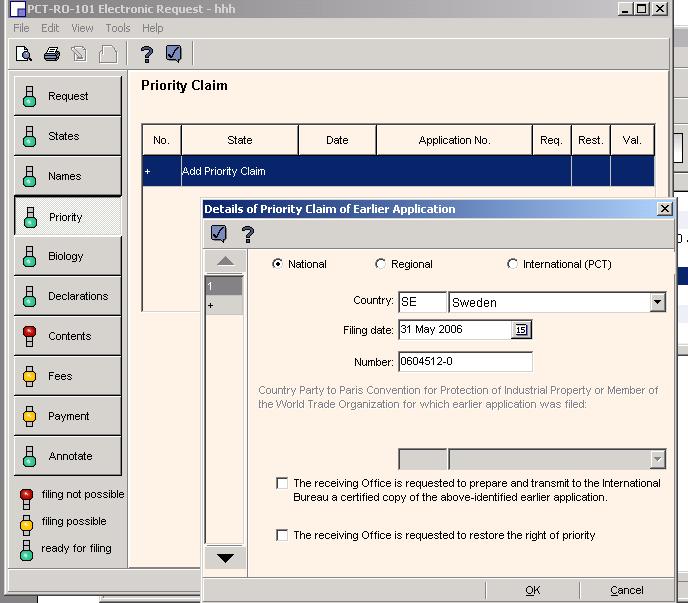Switch to the Names section
This screenshot has width=688, height=603.
(x=68, y=176)
